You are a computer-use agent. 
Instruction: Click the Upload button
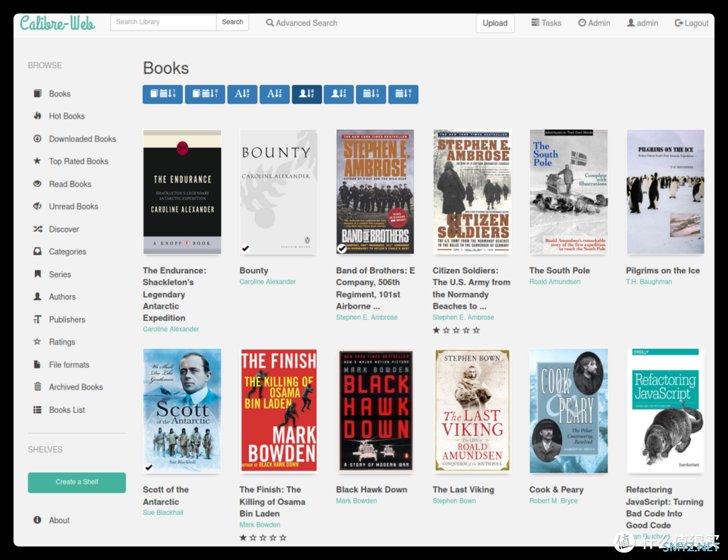click(495, 23)
